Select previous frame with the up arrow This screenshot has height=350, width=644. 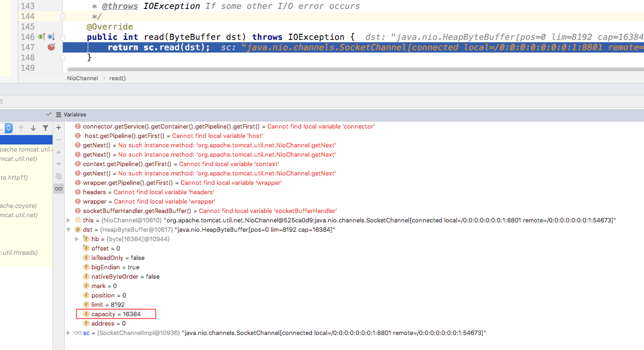click(x=21, y=128)
